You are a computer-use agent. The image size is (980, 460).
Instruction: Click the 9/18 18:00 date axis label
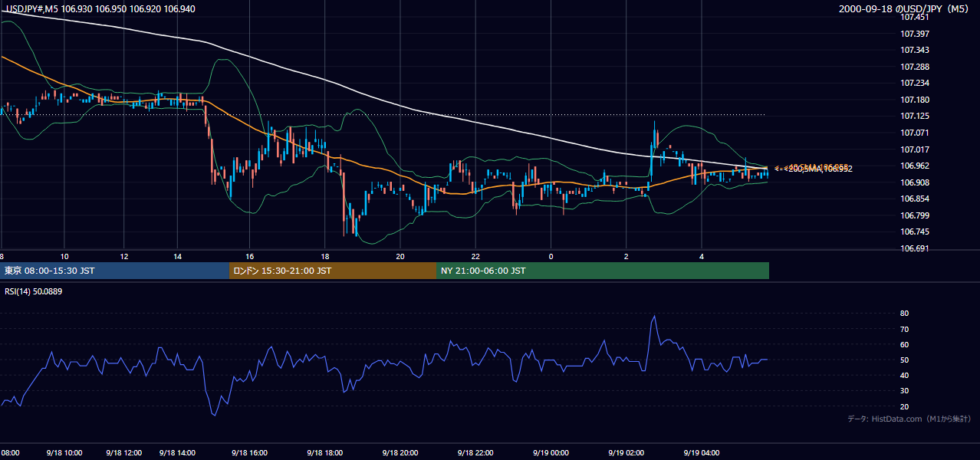[x=325, y=452]
